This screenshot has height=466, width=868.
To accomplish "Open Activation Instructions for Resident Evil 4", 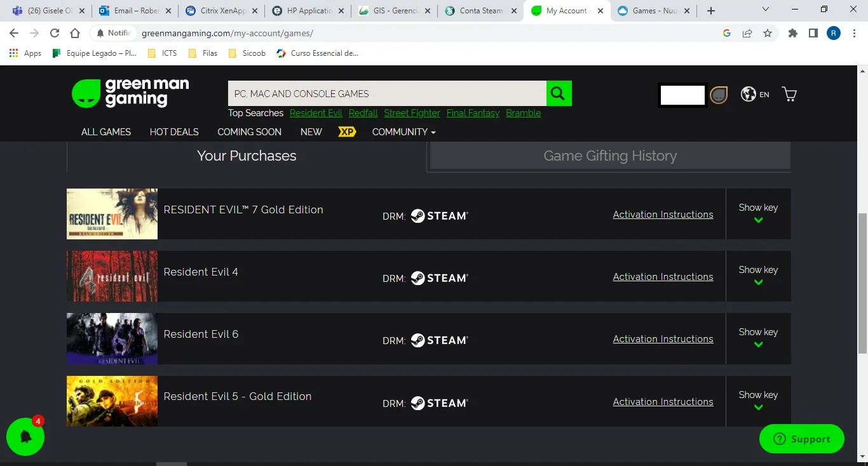I will pos(663,277).
